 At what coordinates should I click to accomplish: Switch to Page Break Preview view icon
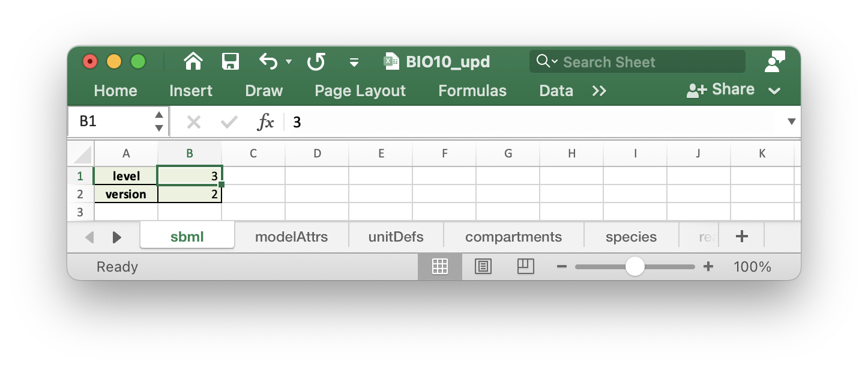point(525,266)
